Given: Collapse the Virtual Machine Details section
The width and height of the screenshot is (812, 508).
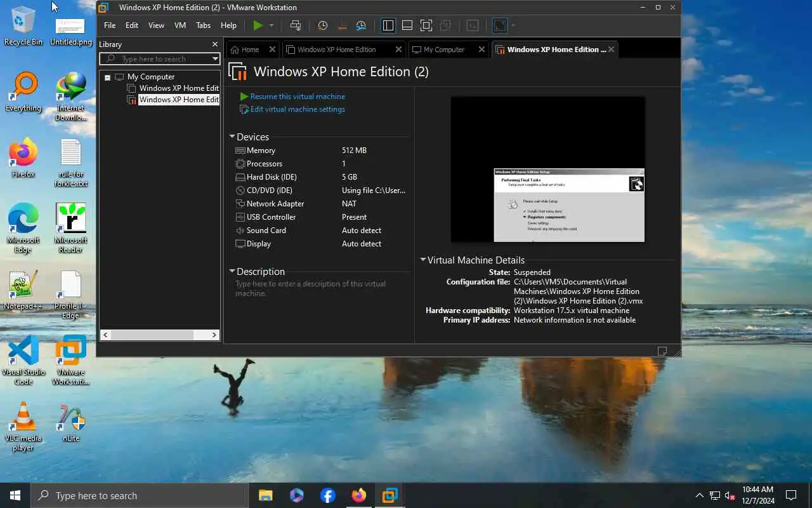Looking at the screenshot, I should (x=423, y=260).
